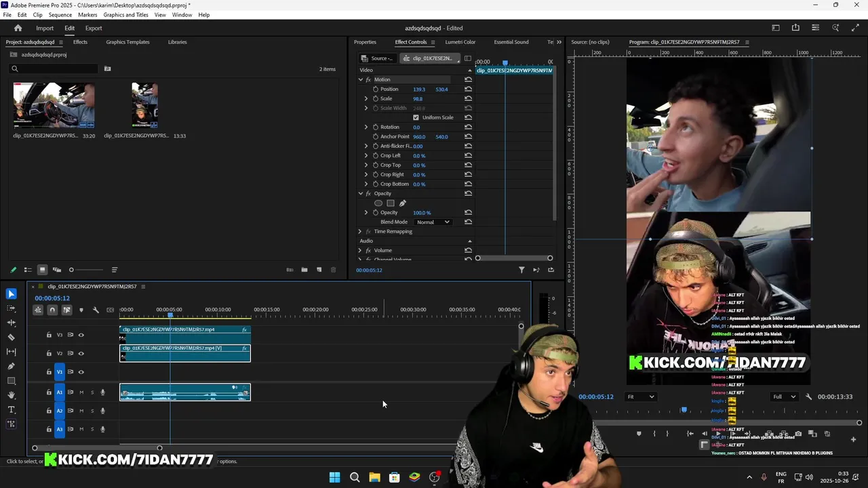Mute audio track A1
The height and width of the screenshot is (488, 868).
click(x=81, y=392)
